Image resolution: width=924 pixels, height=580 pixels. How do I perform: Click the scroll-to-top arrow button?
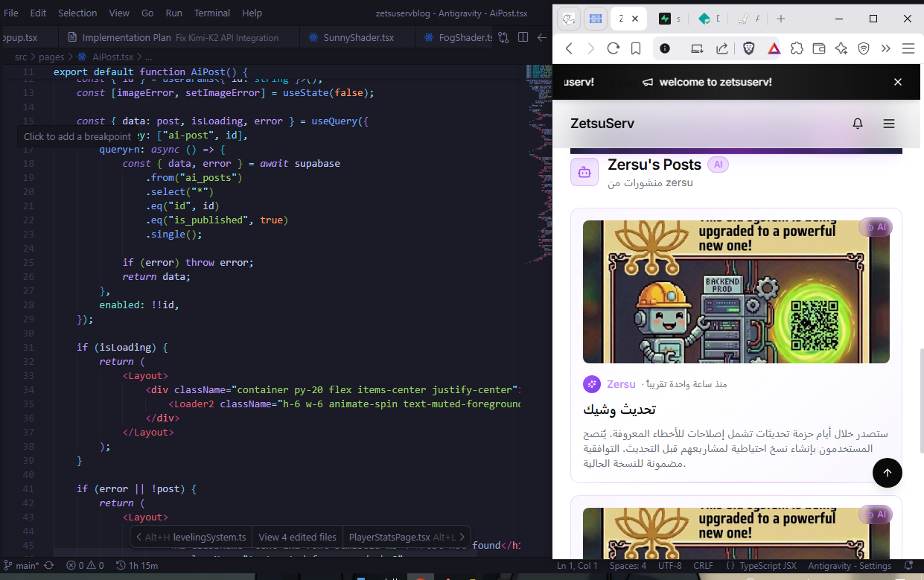coord(887,473)
